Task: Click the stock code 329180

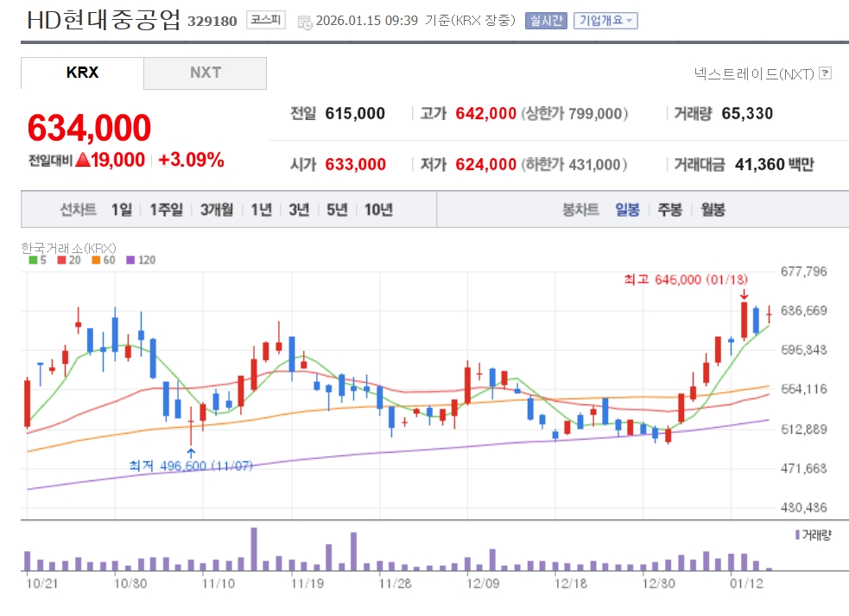Action: click(x=212, y=21)
